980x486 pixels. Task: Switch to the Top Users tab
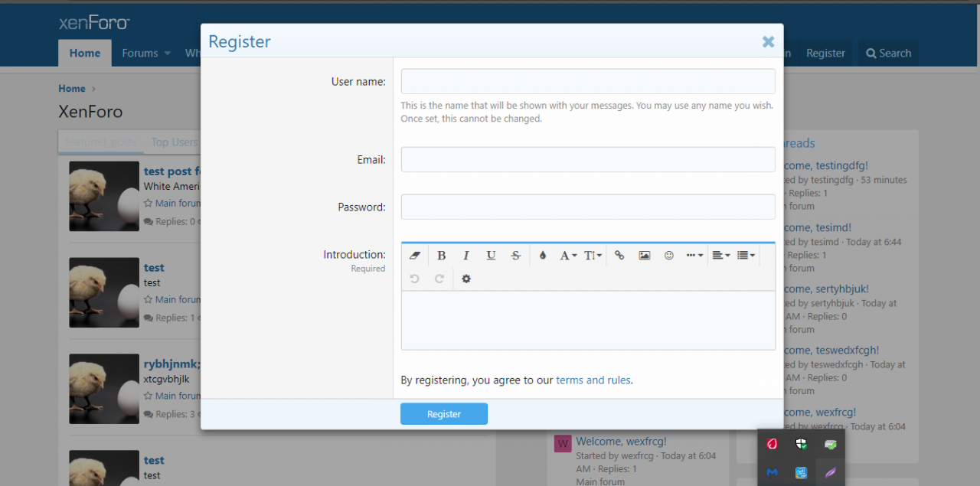175,142
